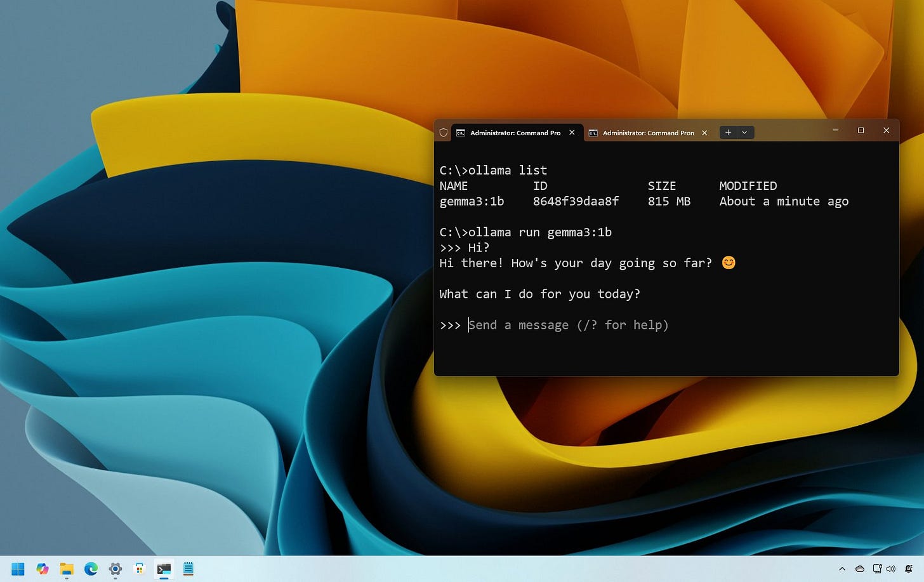
Task: Click 'What can I do for you today?' text
Action: coord(540,294)
